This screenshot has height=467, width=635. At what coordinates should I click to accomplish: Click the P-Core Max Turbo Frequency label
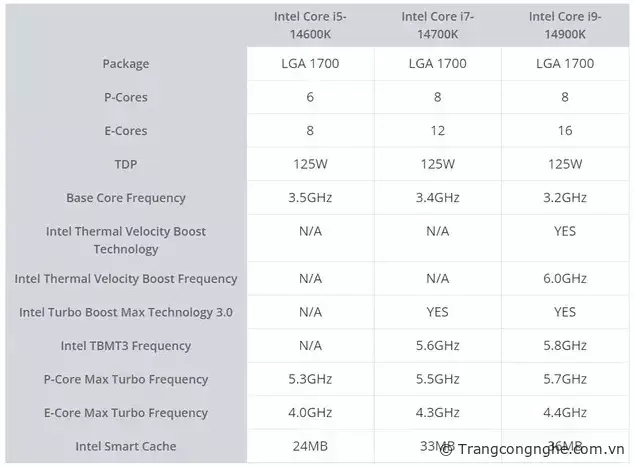click(126, 379)
